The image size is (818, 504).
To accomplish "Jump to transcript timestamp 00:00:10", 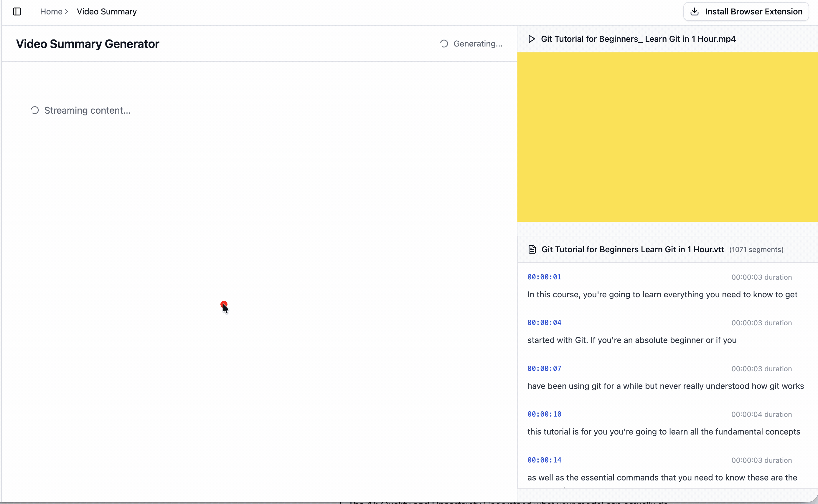I will pos(544,414).
